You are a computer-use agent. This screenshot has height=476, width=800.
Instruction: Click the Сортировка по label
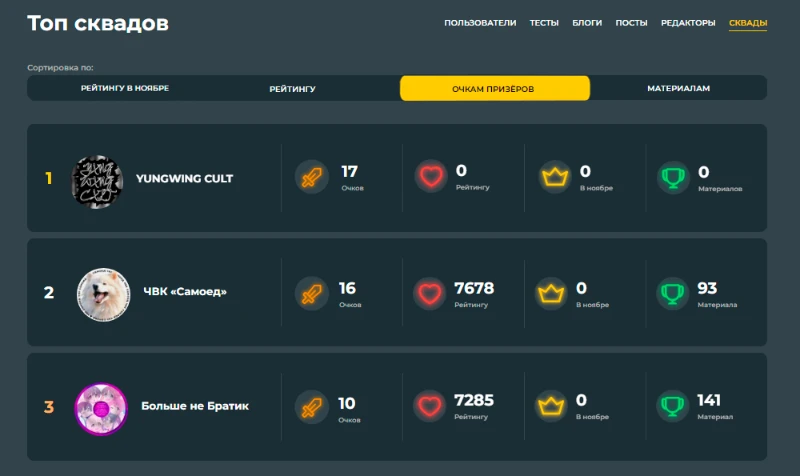pos(60,67)
